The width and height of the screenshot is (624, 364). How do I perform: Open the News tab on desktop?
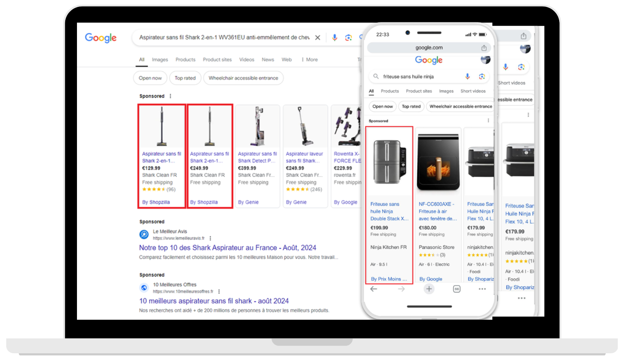point(268,60)
